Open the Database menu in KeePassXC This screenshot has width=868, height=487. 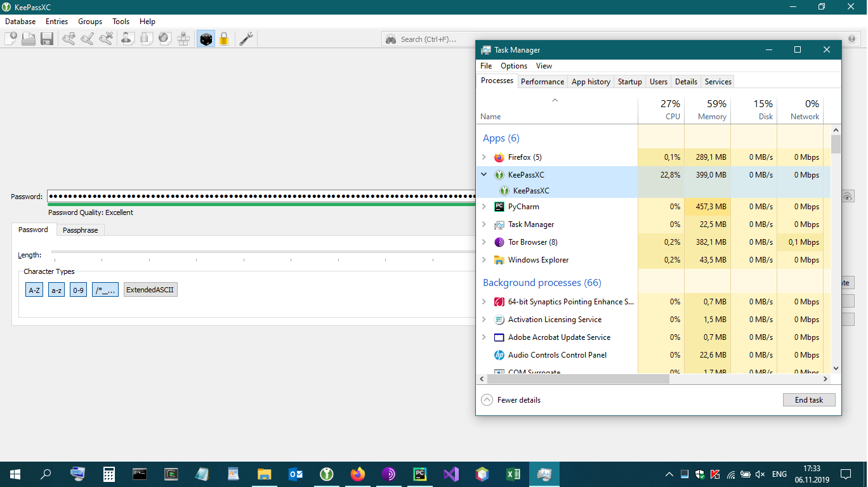20,22
